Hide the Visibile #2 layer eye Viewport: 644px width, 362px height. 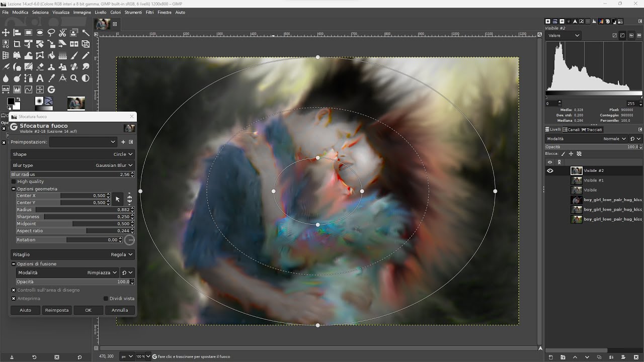pyautogui.click(x=550, y=170)
